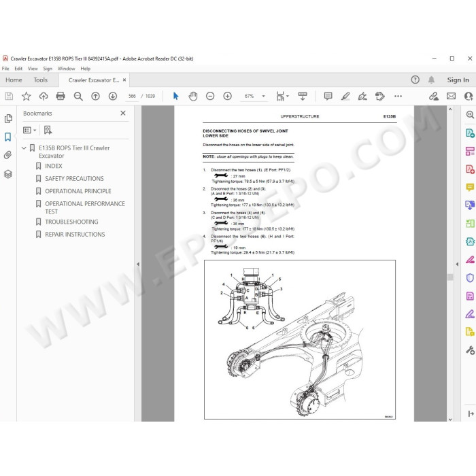The width and height of the screenshot is (476, 476).
Task: Open Protect shield tool in right pane
Action: point(470,277)
